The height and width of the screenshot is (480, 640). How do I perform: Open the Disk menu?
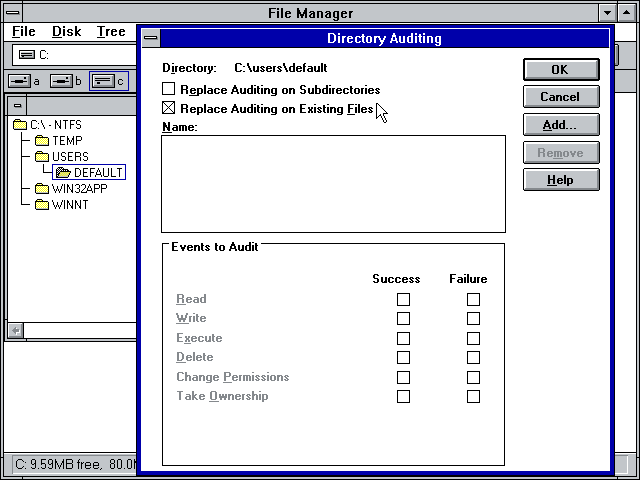click(x=67, y=31)
